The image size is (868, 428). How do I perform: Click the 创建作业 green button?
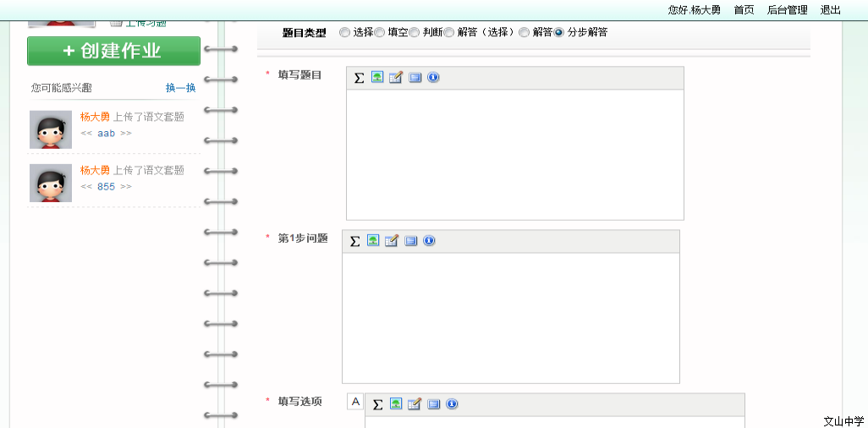tap(113, 51)
